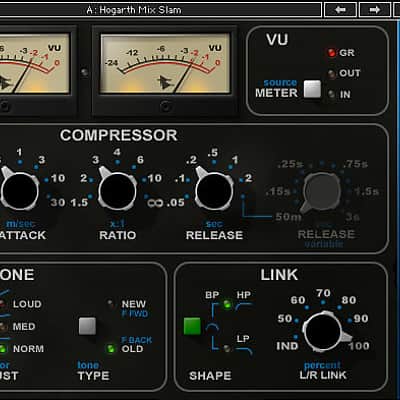Set variable release to the 3s mark
The height and width of the screenshot is (400, 400).
353,217
